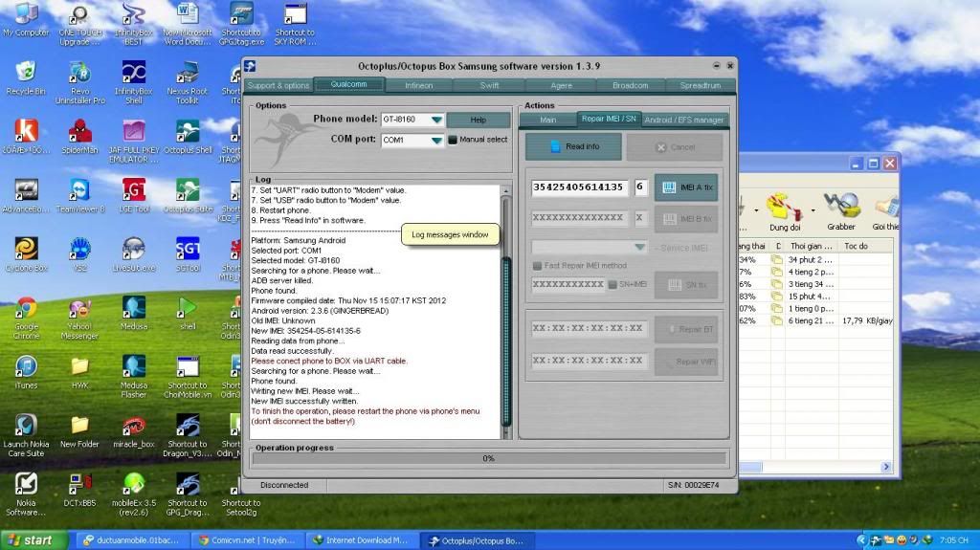
Task: Open the Medusa desktop icon
Action: click(x=134, y=313)
